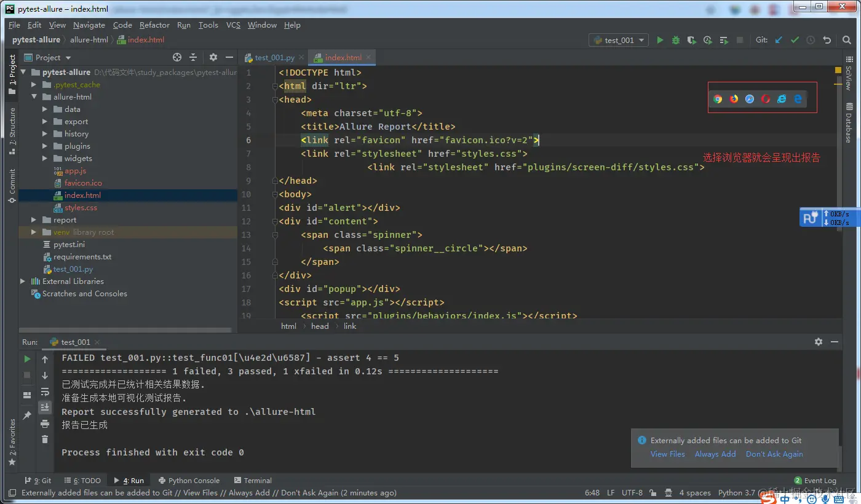
Task: Open index.html in Edge browser icon
Action: (798, 99)
